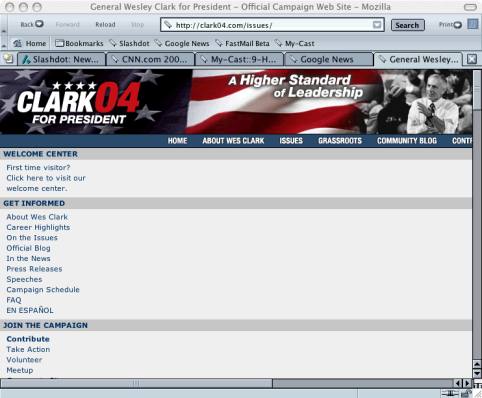Expand the URL history dropdown arrow

pos(377,25)
